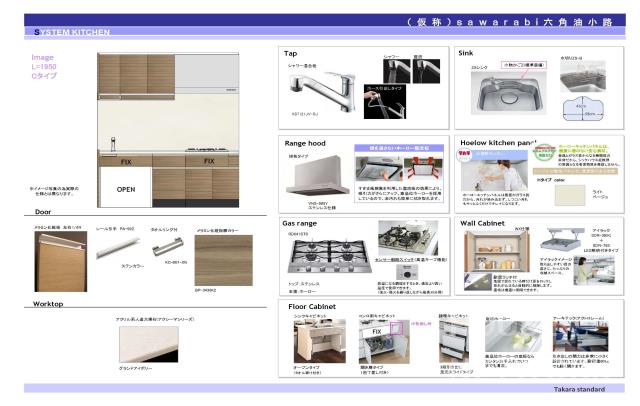Click the main system kitchen elevation image
The image size is (640, 406).
[168, 127]
